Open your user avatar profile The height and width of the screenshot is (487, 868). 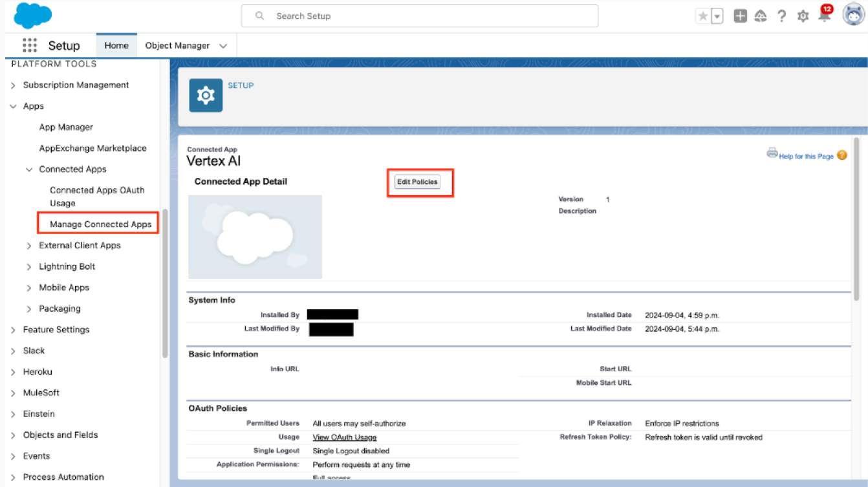pyautogui.click(x=853, y=15)
